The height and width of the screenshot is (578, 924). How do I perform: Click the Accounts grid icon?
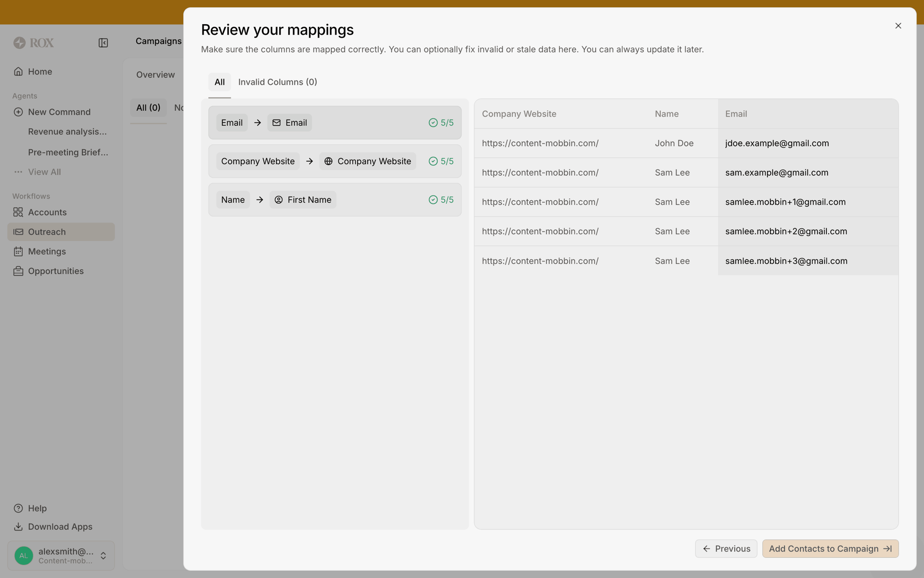point(18,212)
